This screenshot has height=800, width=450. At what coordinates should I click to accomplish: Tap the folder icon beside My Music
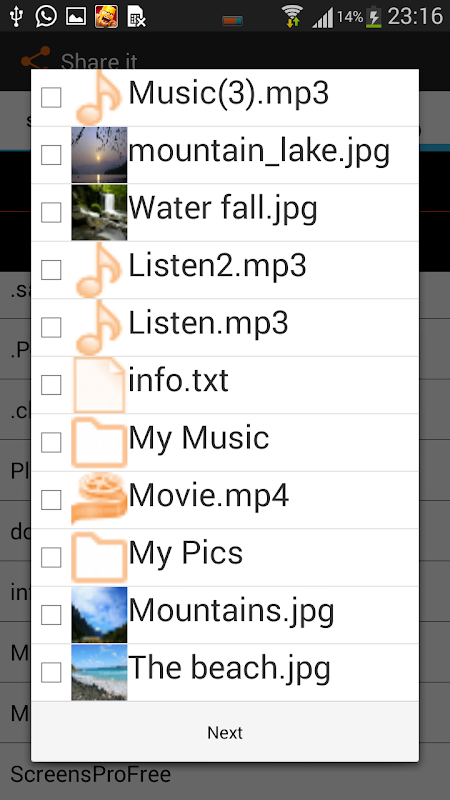click(x=99, y=442)
